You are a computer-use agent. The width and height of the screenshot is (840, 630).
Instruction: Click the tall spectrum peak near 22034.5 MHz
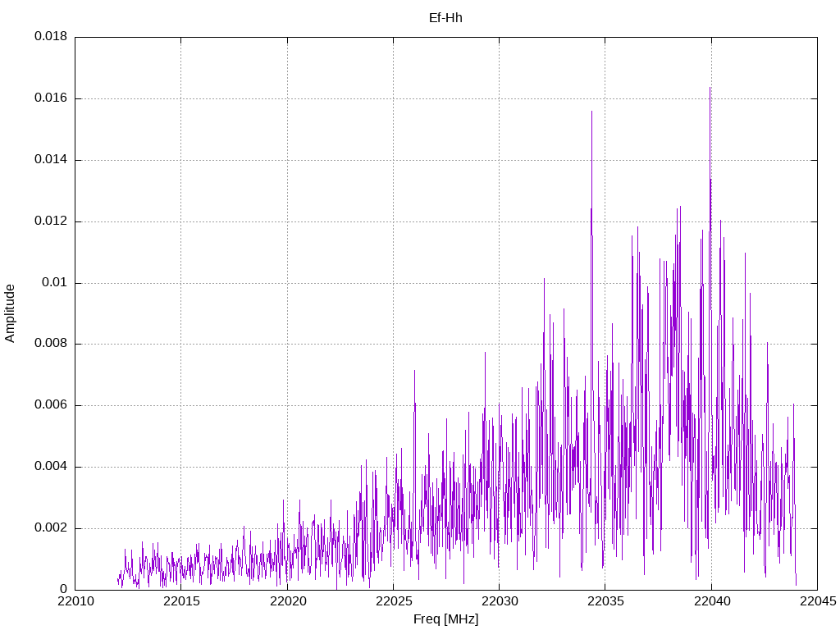591,112
